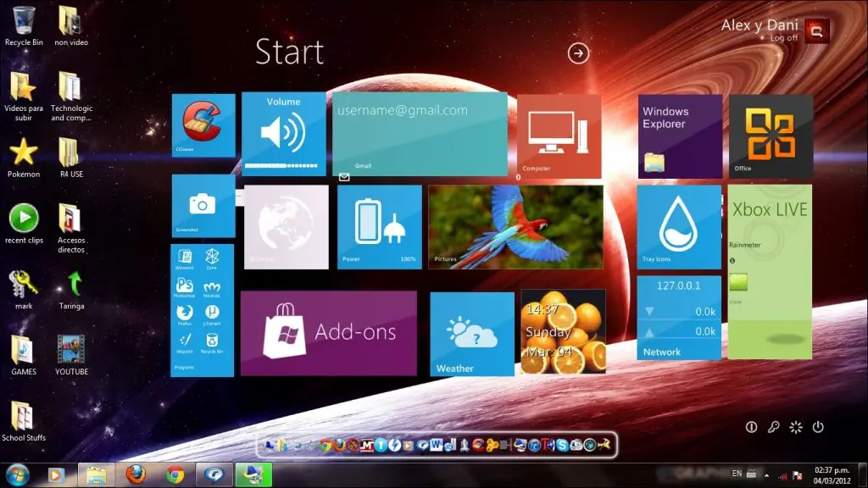
Task: Open the Windows Explorer tile
Action: [680, 136]
